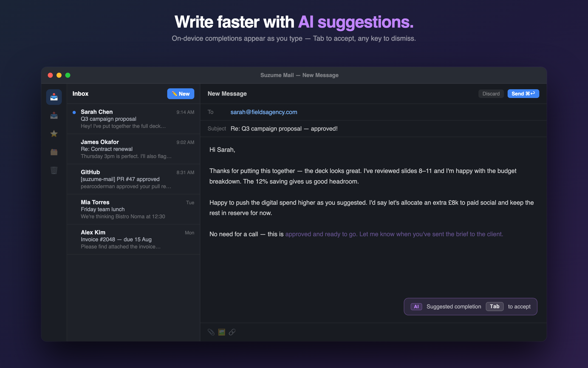Open the GitHub PR #47 approved email
This screenshot has width=588, height=368.
(133, 179)
